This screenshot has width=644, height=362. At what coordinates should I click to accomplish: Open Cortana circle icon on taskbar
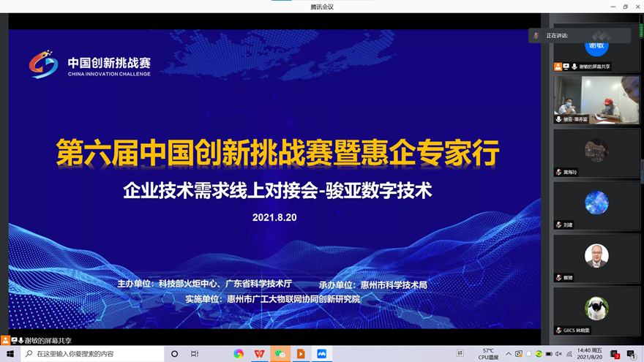coord(175,354)
